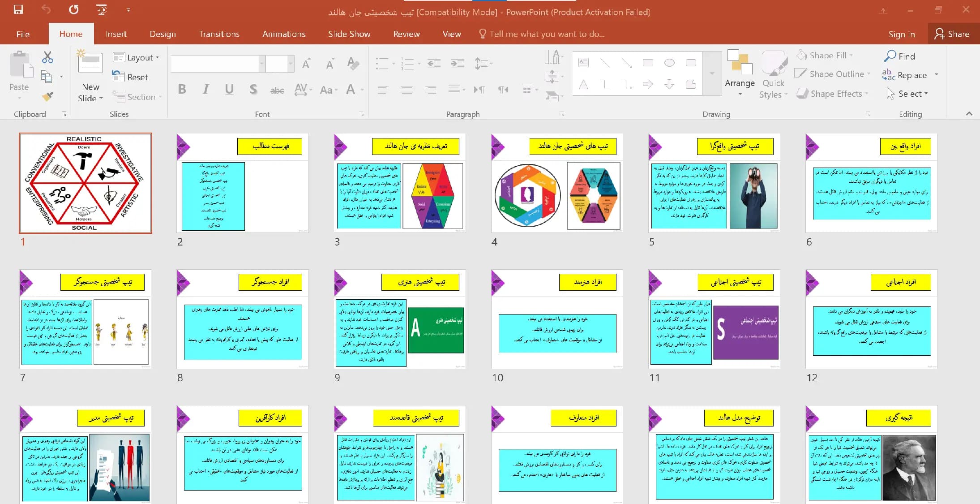Click the Find button
The height and width of the screenshot is (504, 980).
click(x=899, y=56)
